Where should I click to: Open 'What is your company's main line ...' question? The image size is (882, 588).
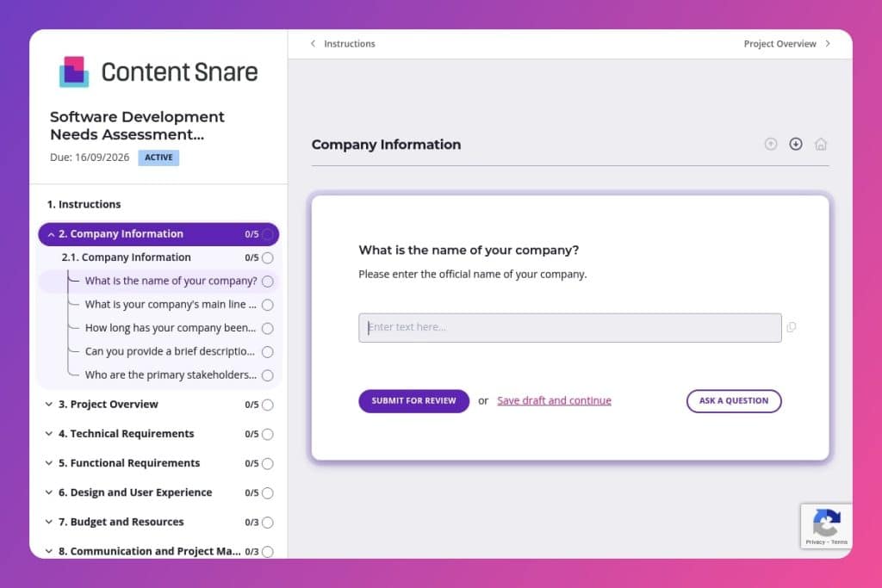pos(171,304)
